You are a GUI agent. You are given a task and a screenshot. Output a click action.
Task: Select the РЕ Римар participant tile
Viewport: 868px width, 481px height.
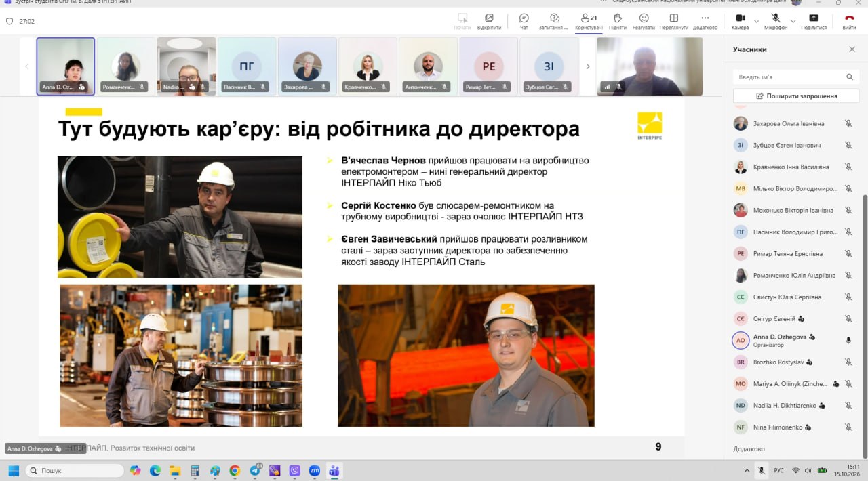click(x=488, y=66)
